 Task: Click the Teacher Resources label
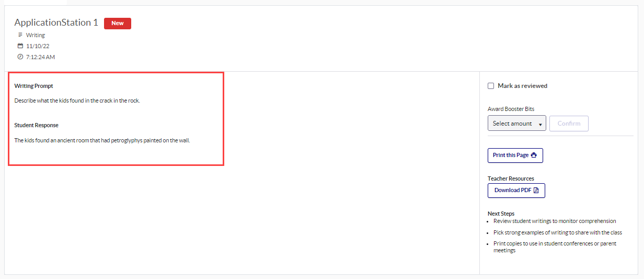coord(511,178)
